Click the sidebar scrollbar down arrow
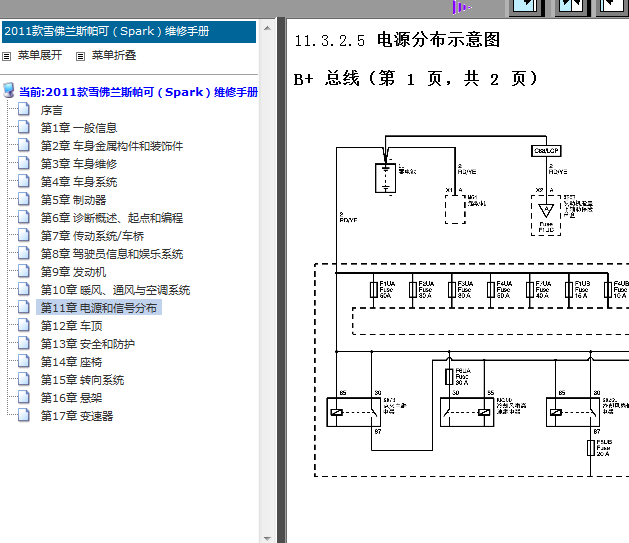Viewport: 629px width, 543px height. tap(267, 538)
